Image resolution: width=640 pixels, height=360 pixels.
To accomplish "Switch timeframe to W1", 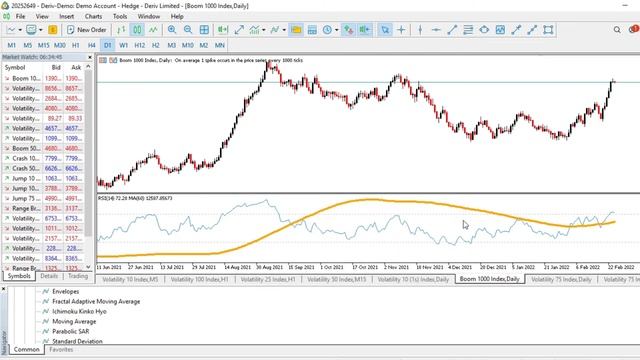I will pyautogui.click(x=123, y=45).
